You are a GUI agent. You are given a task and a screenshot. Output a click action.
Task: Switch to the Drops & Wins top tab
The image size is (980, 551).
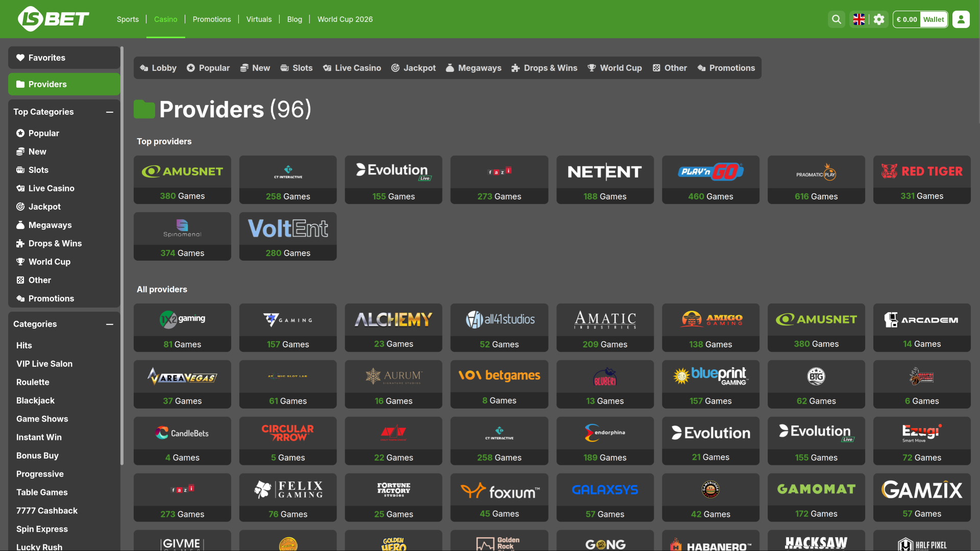(544, 68)
